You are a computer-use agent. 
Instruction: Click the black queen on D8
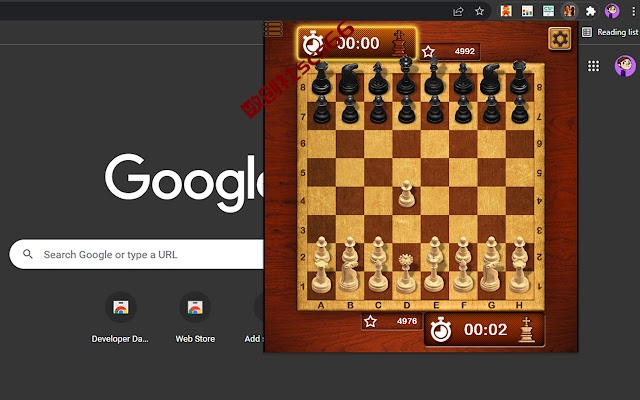coord(406,76)
